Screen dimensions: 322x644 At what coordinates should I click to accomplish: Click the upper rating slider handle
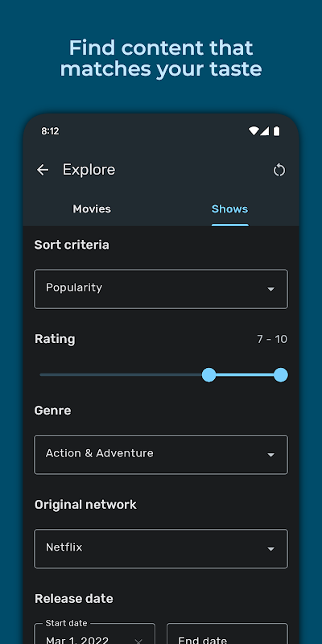280,375
